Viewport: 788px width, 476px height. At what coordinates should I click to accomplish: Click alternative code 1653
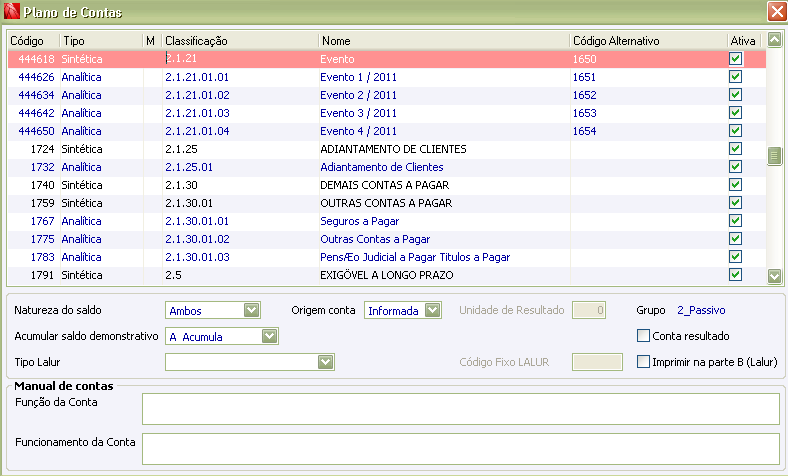[584, 113]
